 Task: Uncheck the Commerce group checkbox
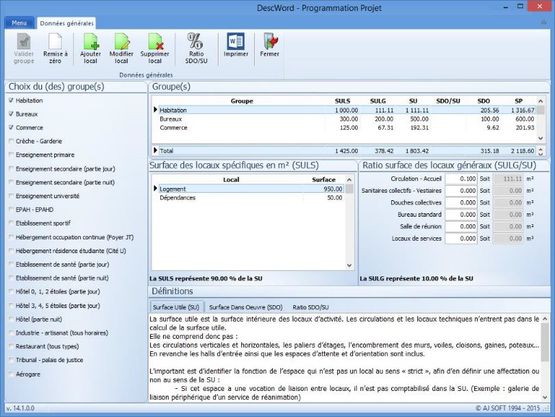tap(11, 127)
